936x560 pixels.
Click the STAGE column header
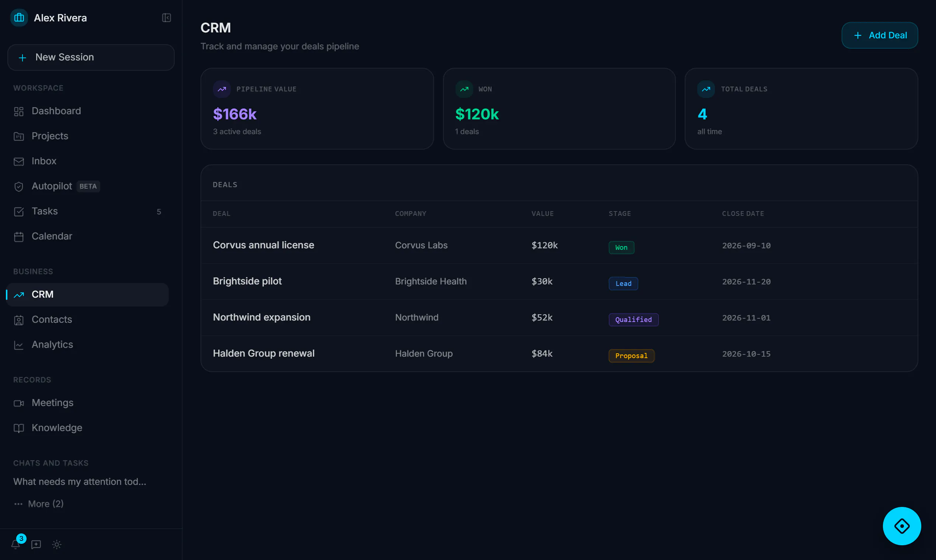pyautogui.click(x=620, y=214)
